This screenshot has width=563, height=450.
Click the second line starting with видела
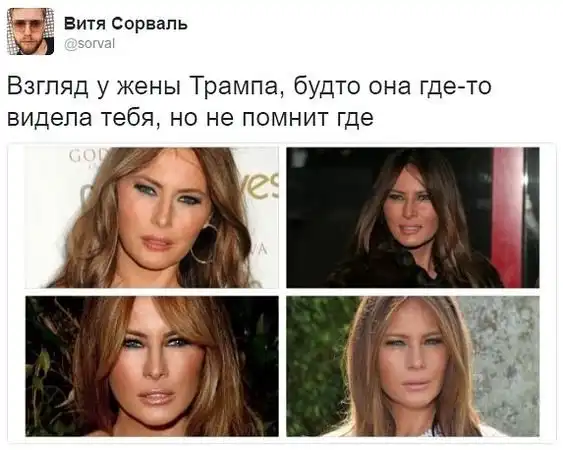(x=191, y=117)
